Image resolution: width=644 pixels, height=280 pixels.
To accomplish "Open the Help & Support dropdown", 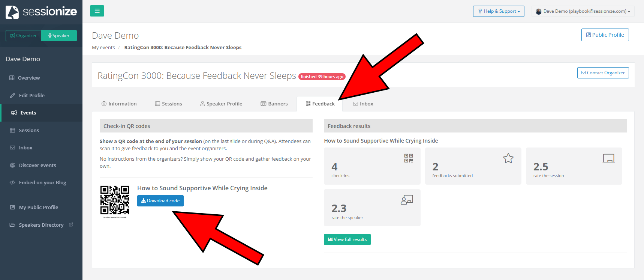I will 499,11.
